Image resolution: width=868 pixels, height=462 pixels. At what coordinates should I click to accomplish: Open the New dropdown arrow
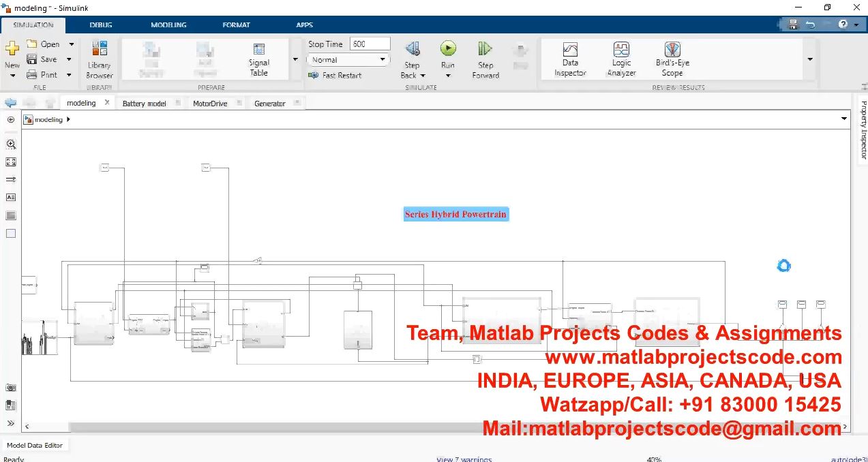click(x=12, y=76)
